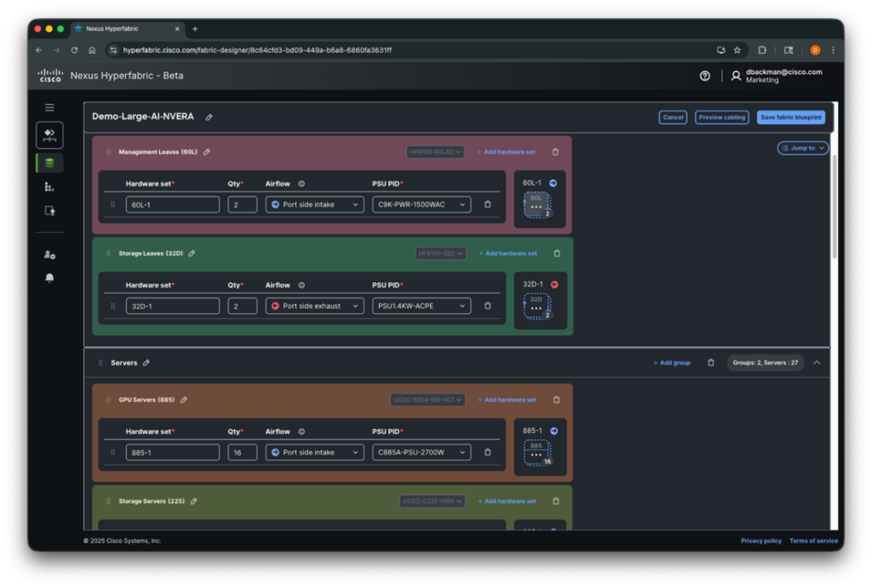Open the PSU PID dropdown showing C9K-PWR-1500WAC
This screenshot has width=872, height=588.
click(x=421, y=204)
